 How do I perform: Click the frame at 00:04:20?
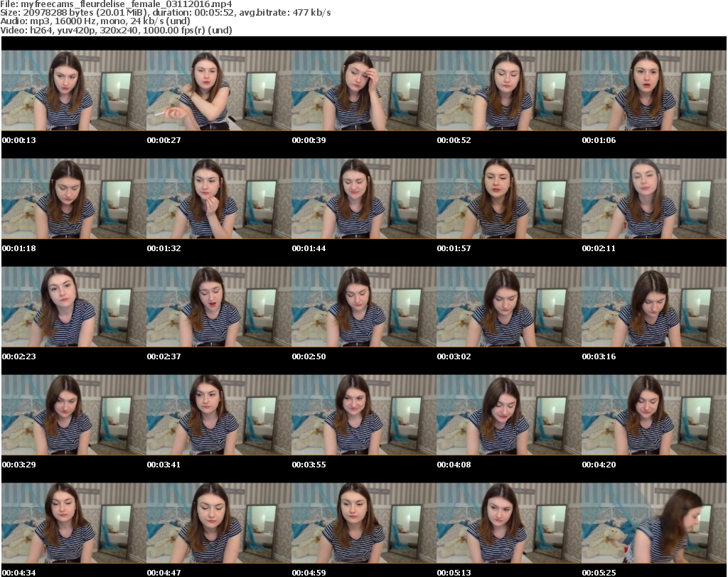point(653,415)
